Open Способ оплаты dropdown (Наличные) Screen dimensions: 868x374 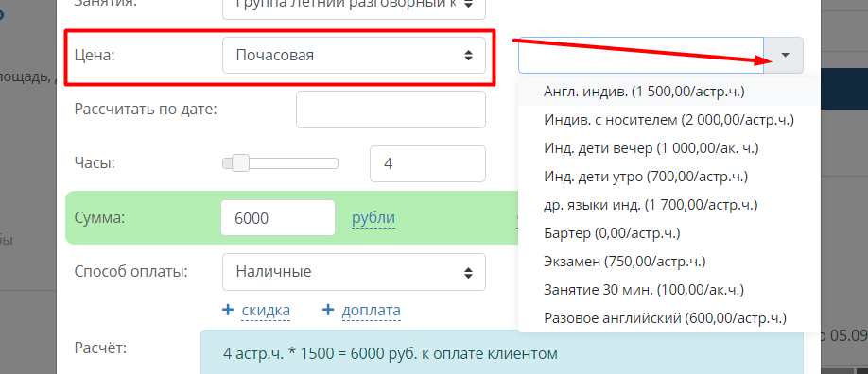[x=354, y=272]
